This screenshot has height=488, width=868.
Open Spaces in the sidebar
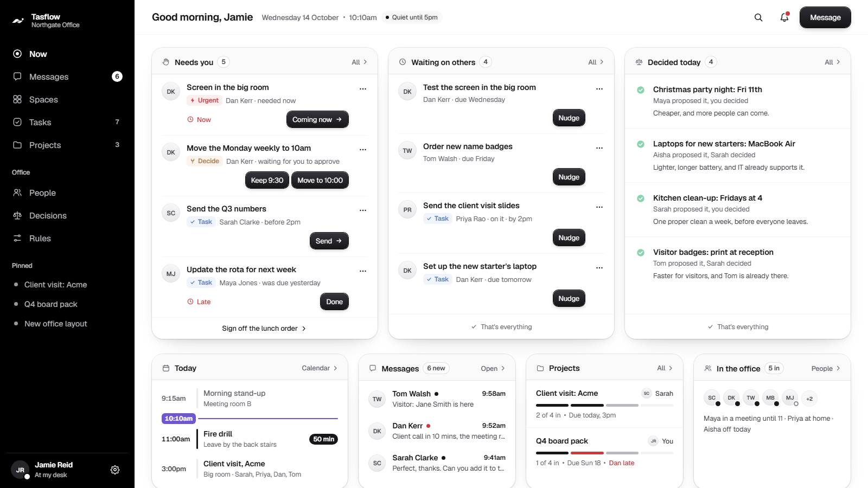pyautogui.click(x=67, y=99)
